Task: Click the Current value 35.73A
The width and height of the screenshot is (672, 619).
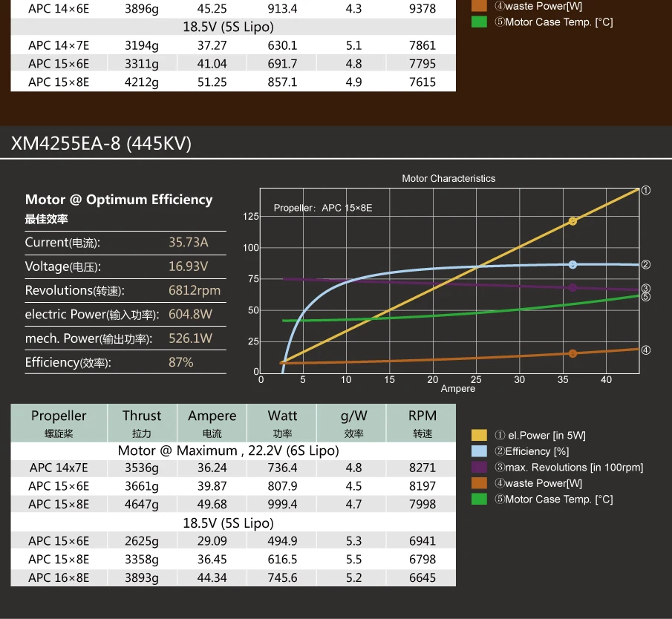Action: [188, 242]
